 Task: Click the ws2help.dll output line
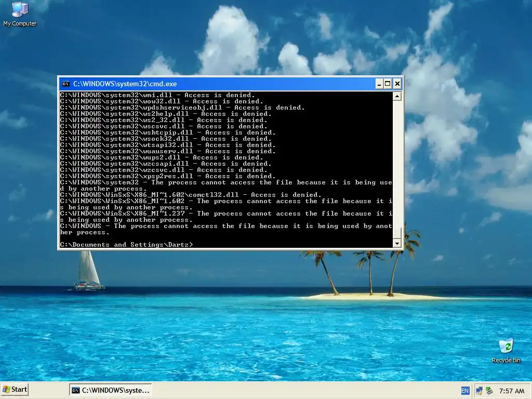click(166, 114)
